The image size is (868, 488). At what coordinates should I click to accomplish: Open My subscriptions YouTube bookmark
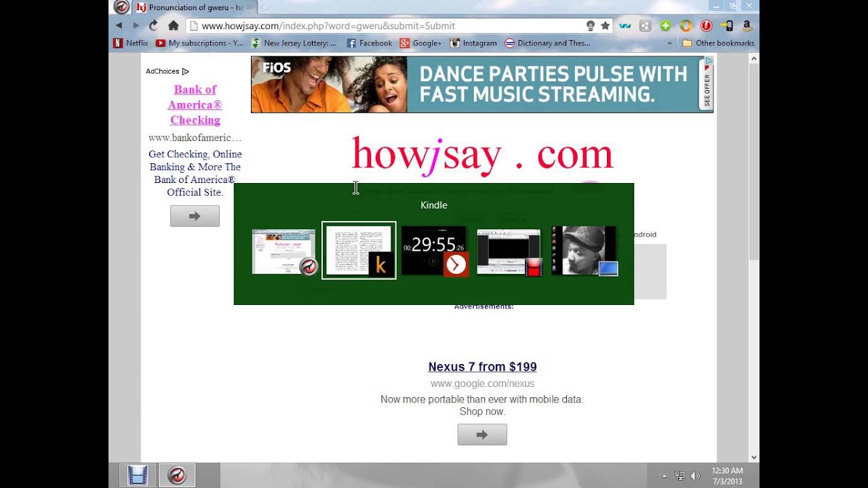tap(199, 43)
